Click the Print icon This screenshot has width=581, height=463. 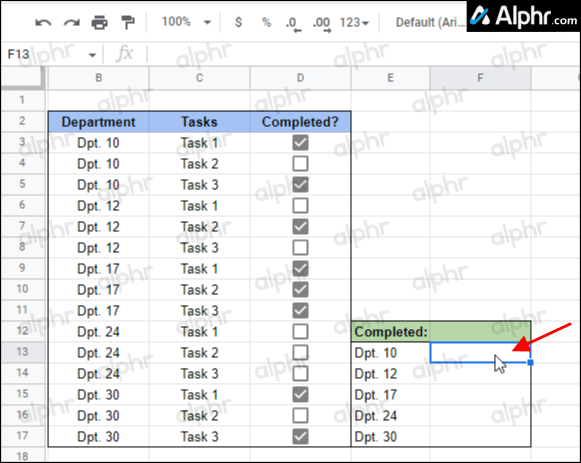[x=99, y=23]
